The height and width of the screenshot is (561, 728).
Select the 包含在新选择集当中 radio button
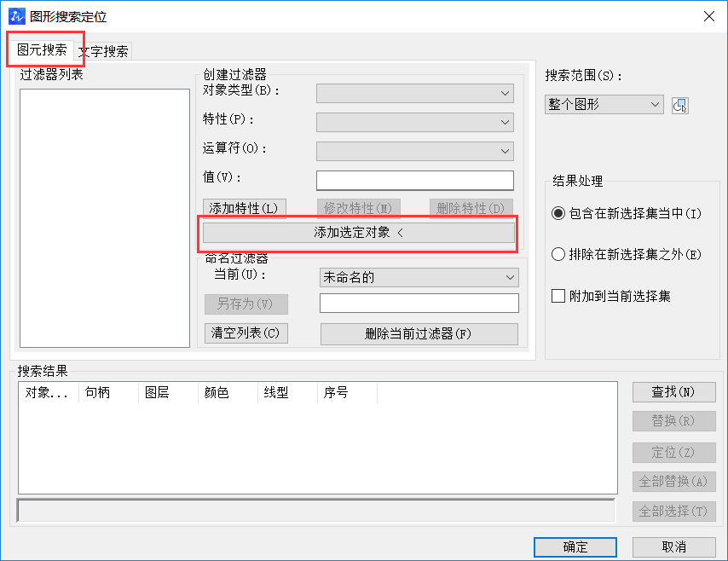coord(560,214)
